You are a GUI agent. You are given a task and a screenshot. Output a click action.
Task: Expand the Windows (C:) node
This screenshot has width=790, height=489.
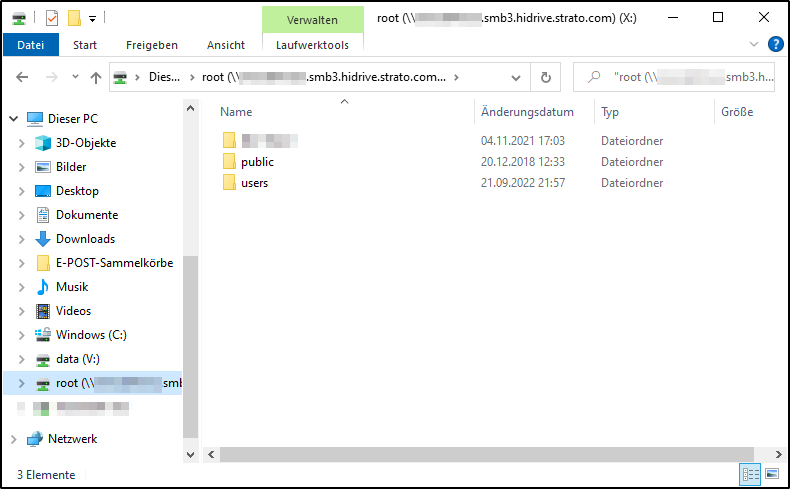(x=21, y=335)
